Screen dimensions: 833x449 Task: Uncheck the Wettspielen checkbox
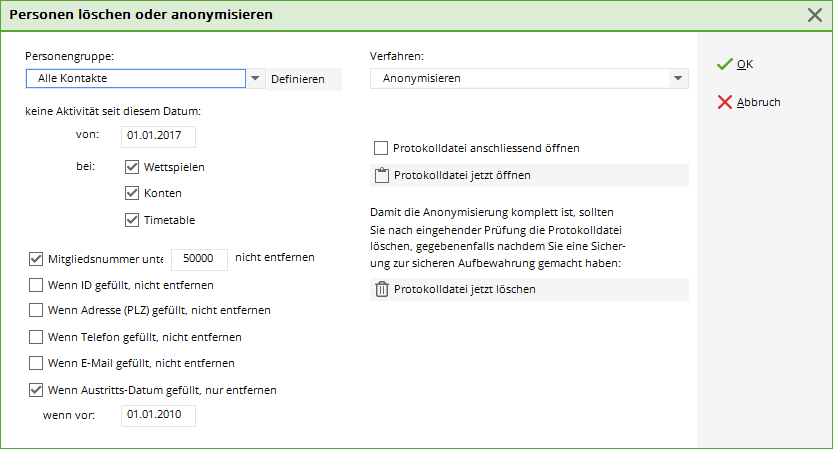[x=133, y=167]
